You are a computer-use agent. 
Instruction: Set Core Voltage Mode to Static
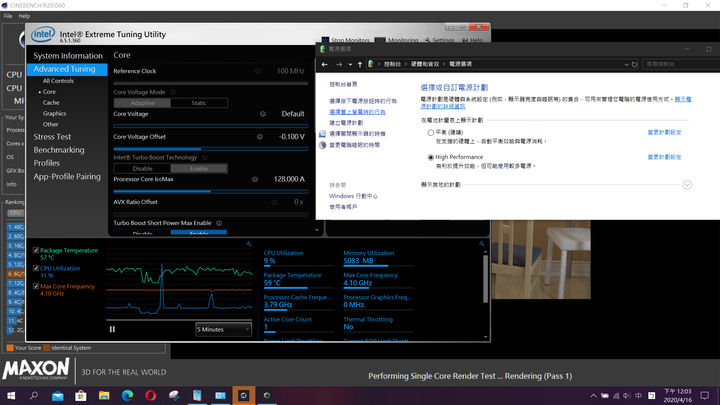[x=199, y=103]
